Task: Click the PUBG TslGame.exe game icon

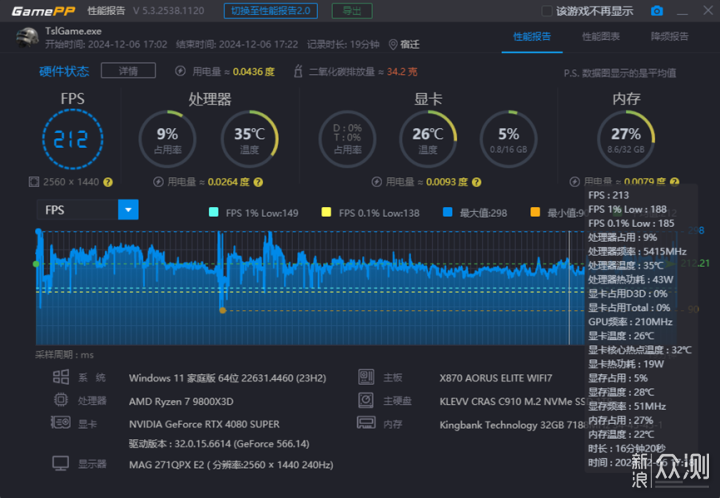Action: pos(27,37)
